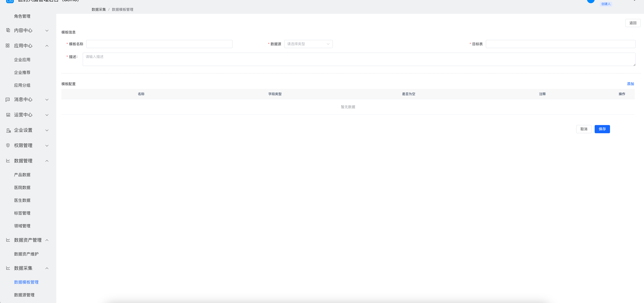Viewport: 644px width, 303px height.
Task: Open 数据源管理 in the sidebar
Action: coord(24,295)
